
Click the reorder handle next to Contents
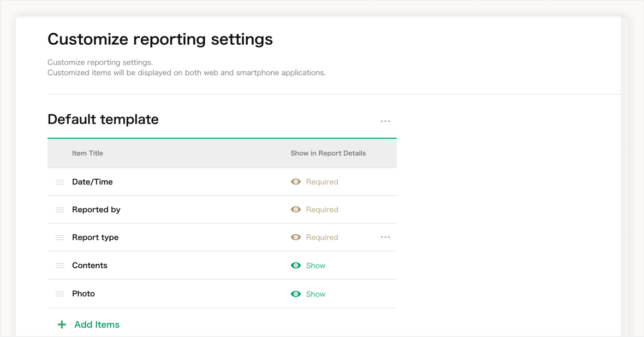60,265
